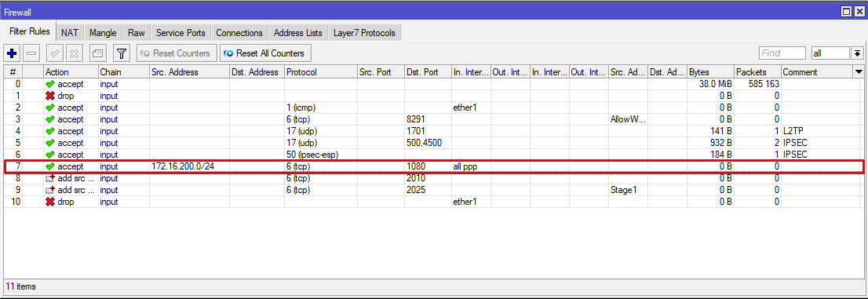Open the Raw tab

click(137, 33)
